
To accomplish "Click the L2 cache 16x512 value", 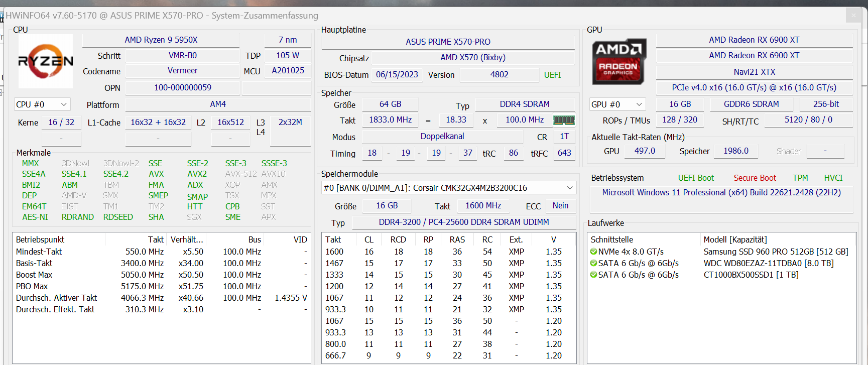I will pyautogui.click(x=230, y=123).
